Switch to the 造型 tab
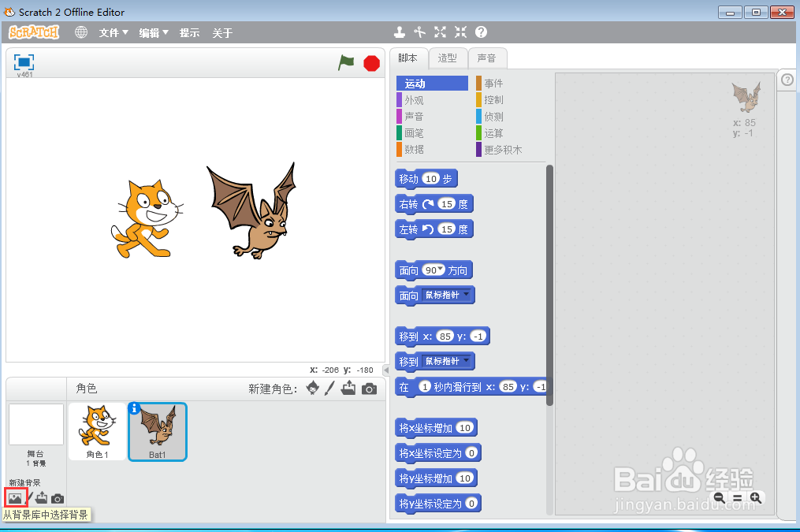 point(447,58)
